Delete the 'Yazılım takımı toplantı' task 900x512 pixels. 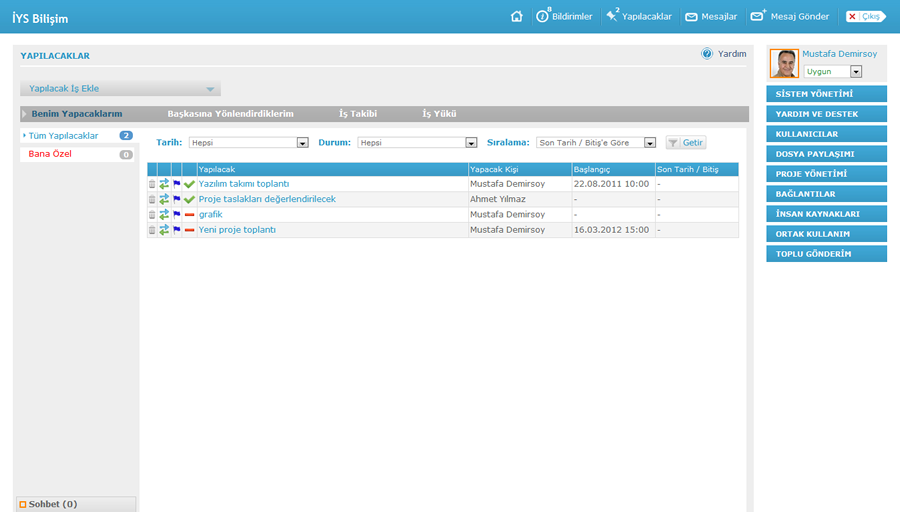152,184
